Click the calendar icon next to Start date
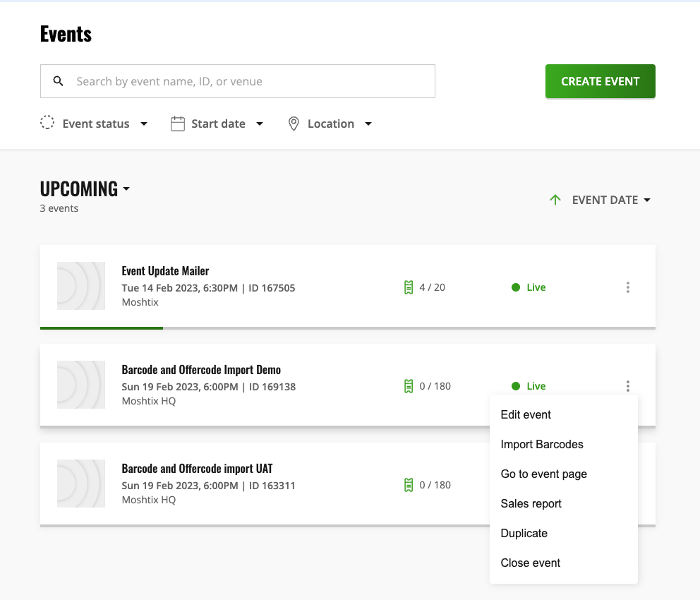Image resolution: width=700 pixels, height=600 pixels. coord(176,123)
